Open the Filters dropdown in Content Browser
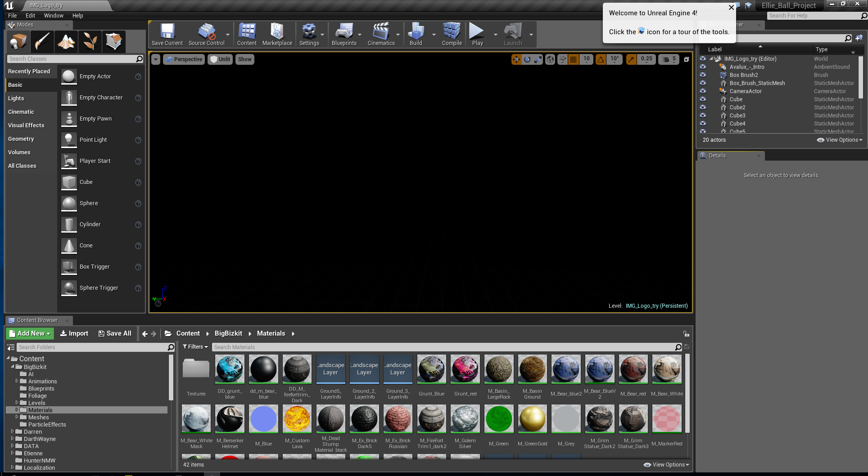 tap(195, 347)
